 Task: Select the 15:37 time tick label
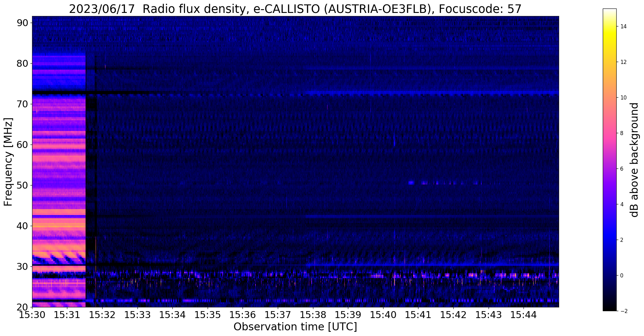278,315
